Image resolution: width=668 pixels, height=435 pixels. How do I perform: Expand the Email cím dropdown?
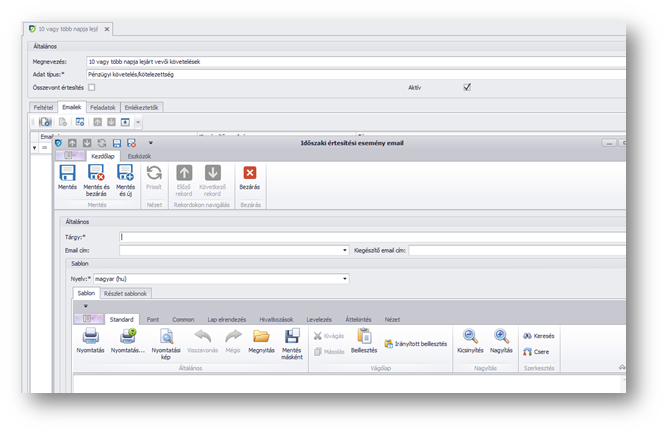[x=344, y=251]
